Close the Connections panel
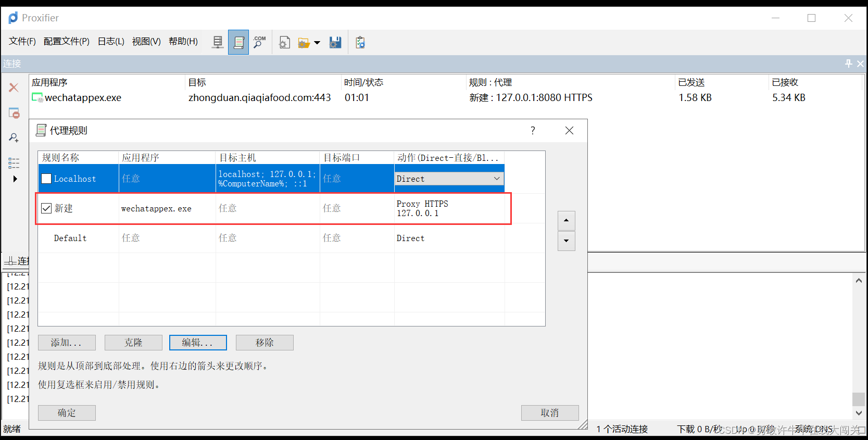 pos(860,64)
